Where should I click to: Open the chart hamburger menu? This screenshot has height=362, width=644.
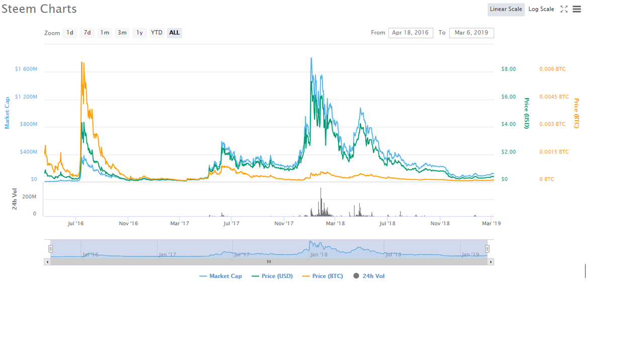tap(577, 9)
